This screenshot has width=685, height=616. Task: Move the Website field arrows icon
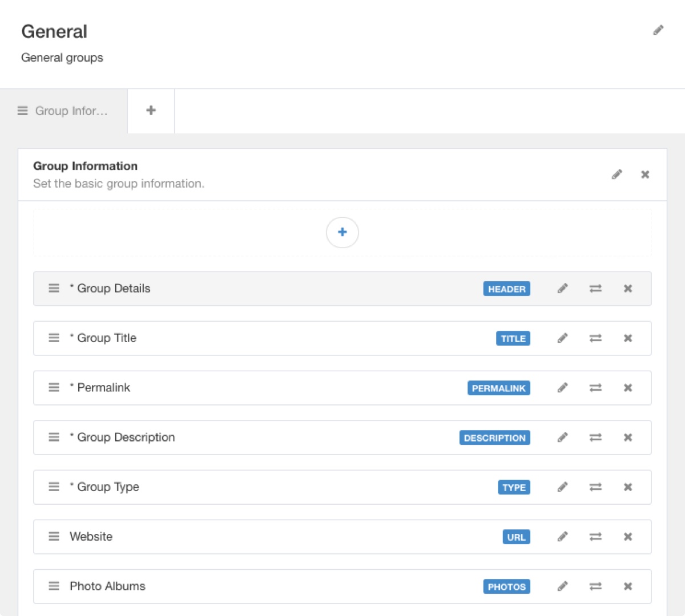pos(595,537)
